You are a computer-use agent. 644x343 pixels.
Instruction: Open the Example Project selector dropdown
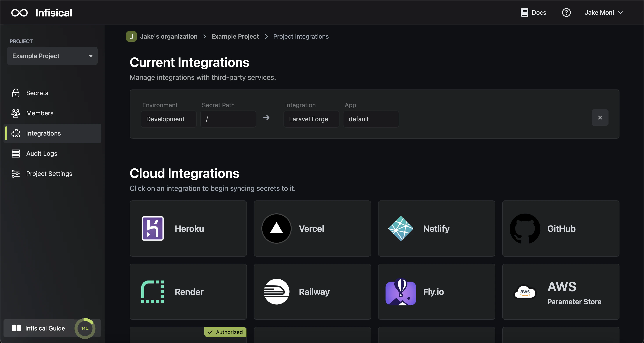pos(52,56)
